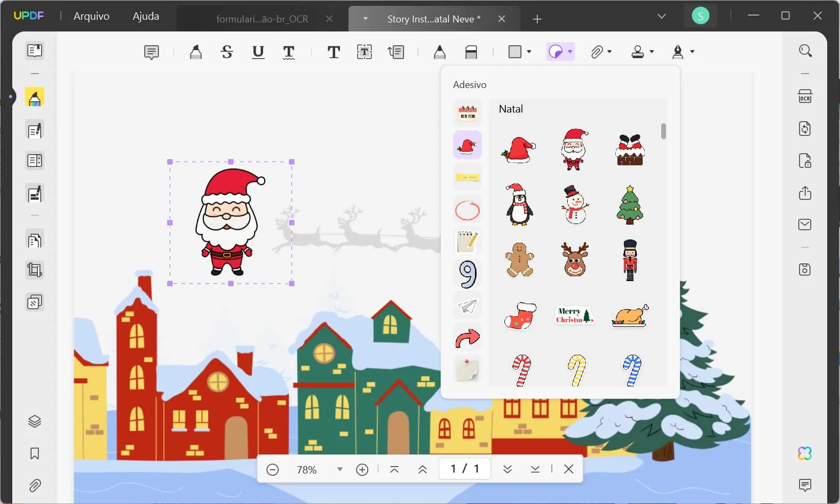Open the Ajuda menu

click(x=146, y=16)
